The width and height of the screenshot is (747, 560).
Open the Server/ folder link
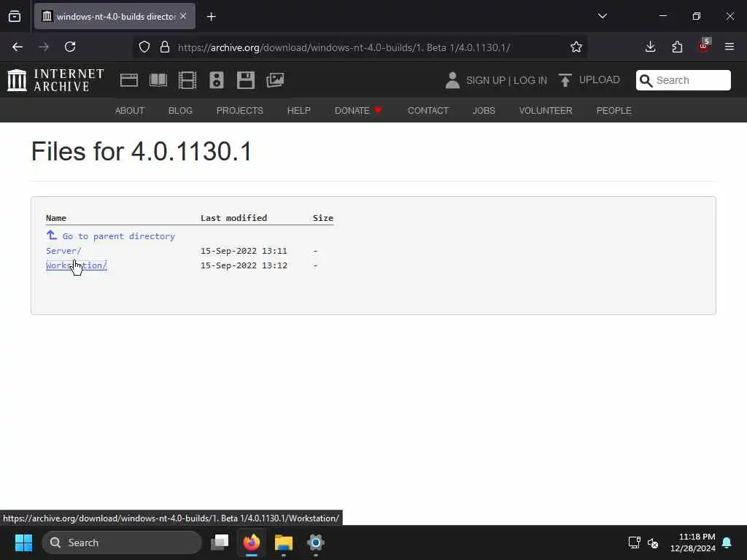point(63,251)
